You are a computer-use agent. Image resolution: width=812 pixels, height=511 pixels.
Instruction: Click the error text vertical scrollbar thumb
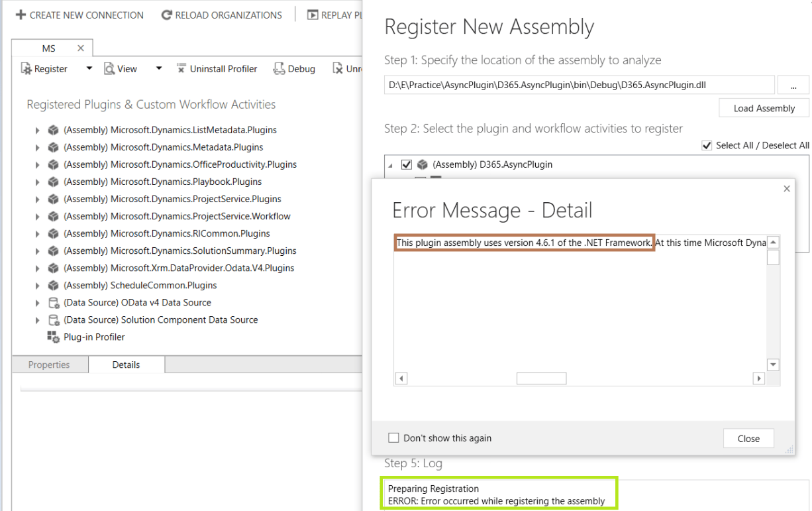773,257
